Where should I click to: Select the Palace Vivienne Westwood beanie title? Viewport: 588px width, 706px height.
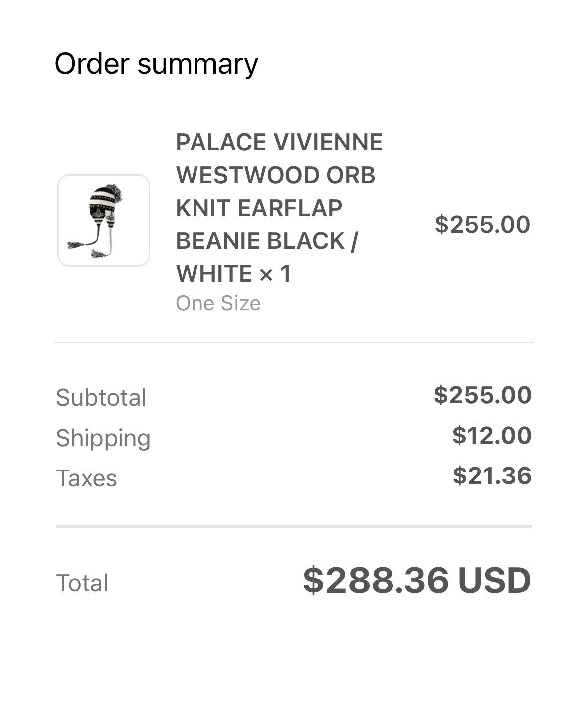279,208
